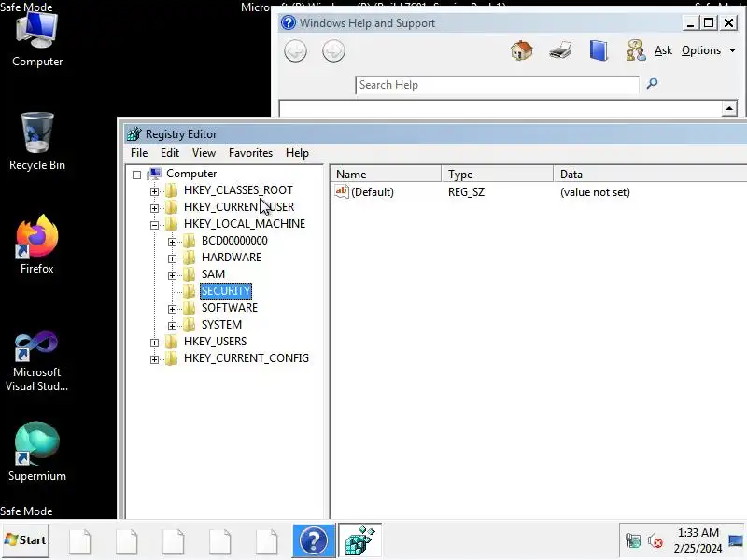Select the HKEY_USERS tree label
Screen dimensions: 747x560
[216, 342]
